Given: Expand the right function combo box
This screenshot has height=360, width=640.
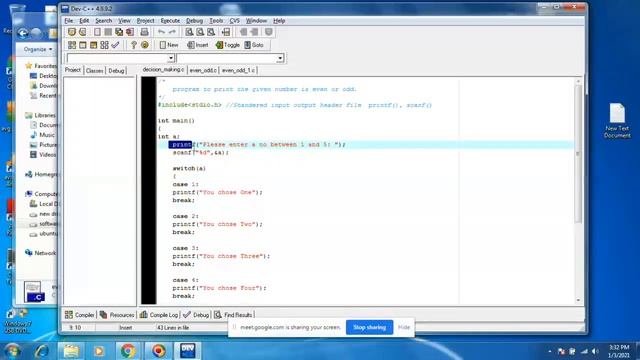Looking at the screenshot, I should [x=280, y=58].
